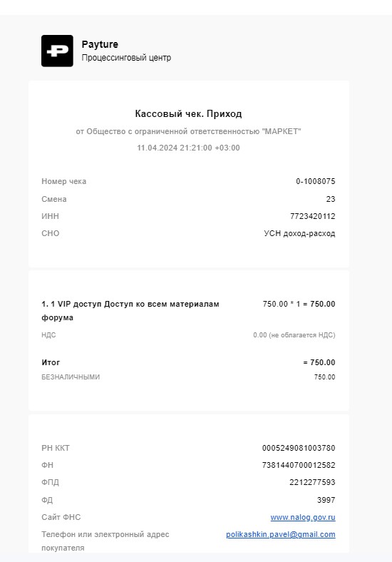This screenshot has height=562, width=392.
Task: Click the Смена shift value 23
Action: point(331,199)
